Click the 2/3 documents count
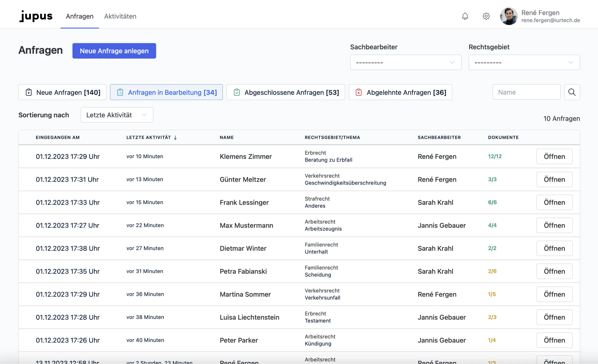The height and width of the screenshot is (364, 598). point(492,317)
